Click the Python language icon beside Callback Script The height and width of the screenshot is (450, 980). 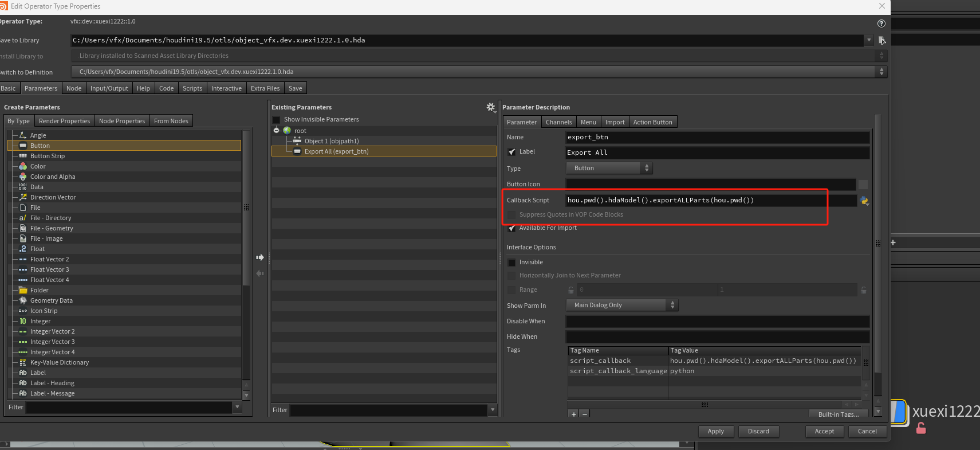(x=864, y=201)
